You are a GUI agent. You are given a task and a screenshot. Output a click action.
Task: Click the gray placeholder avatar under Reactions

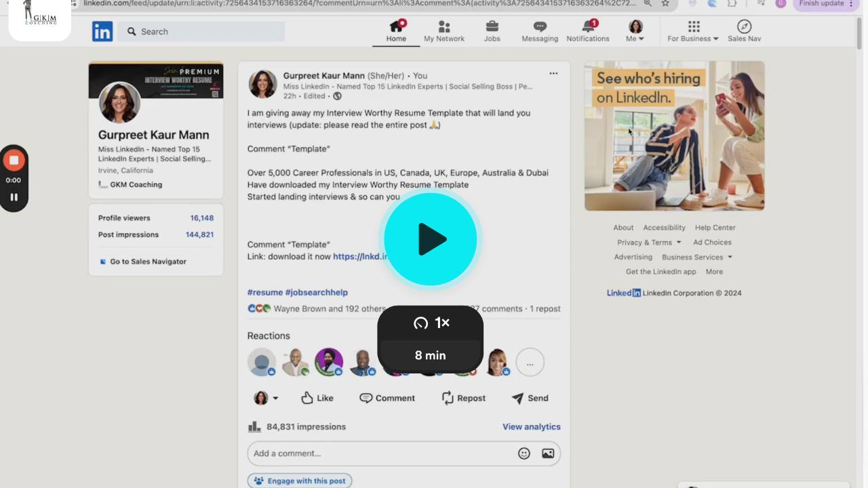261,362
